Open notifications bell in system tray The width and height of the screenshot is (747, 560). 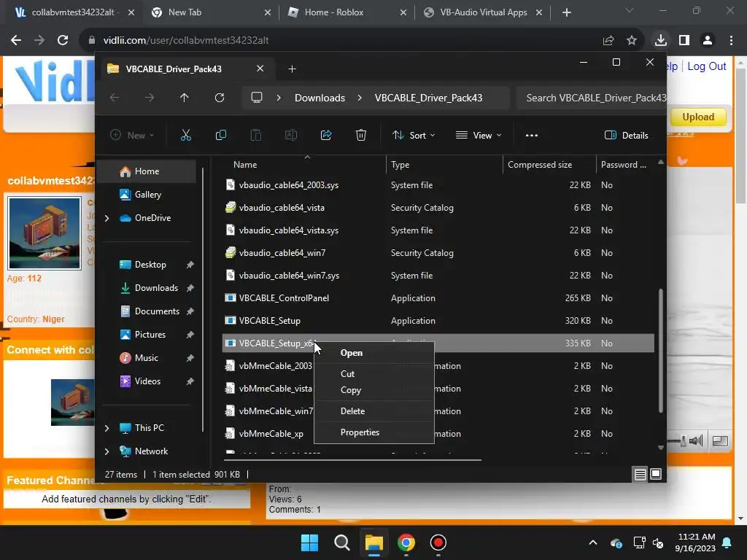(727, 542)
